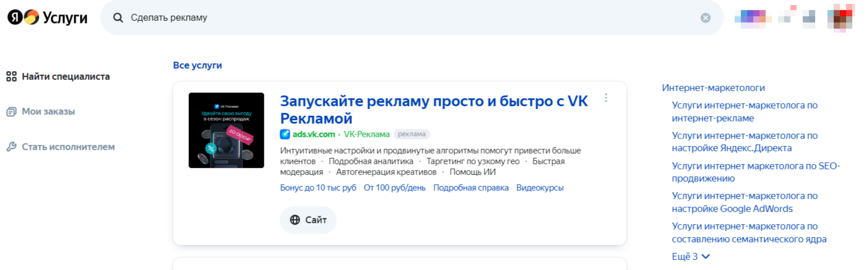
Task: Open услуги по настройке Яндекс.Директа
Action: point(745,142)
